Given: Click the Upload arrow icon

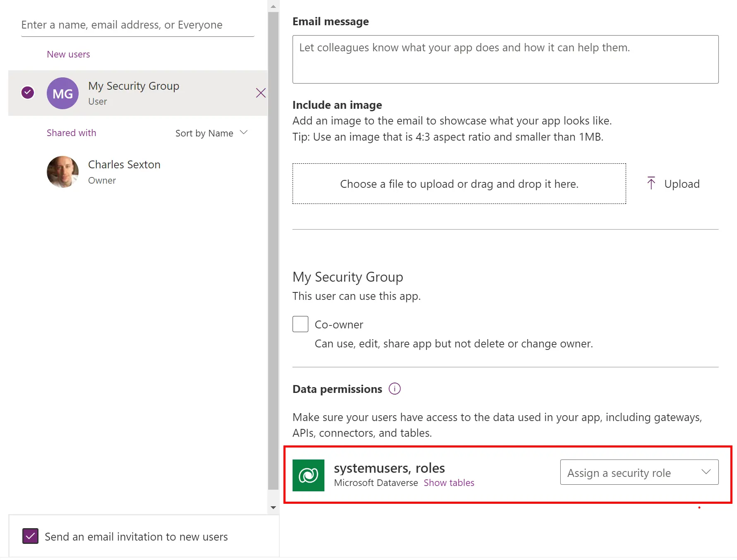Looking at the screenshot, I should [x=651, y=183].
